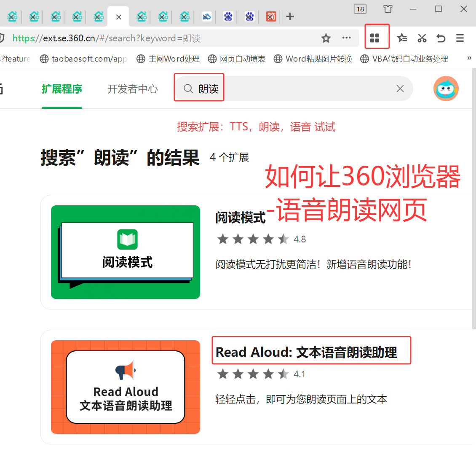Open the three-dot more options in address bar
Screen dimensions: 476x460
[x=346, y=38]
